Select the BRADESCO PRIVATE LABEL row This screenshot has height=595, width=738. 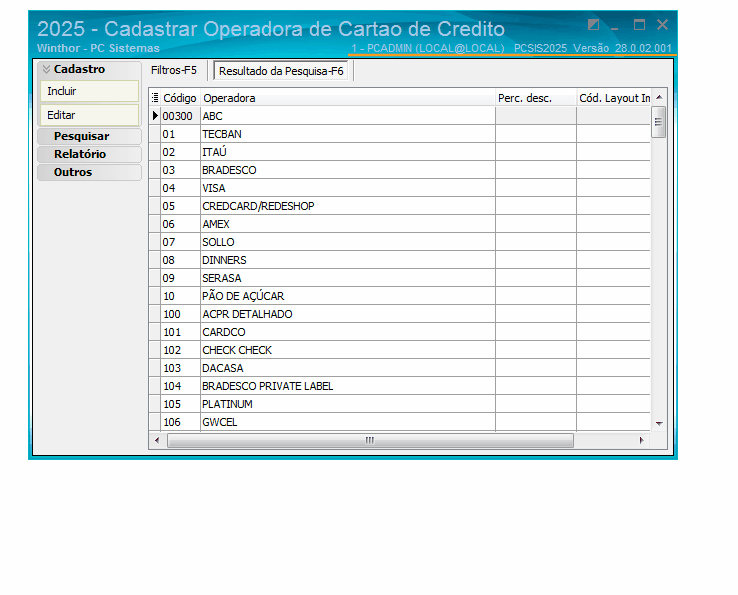(400, 386)
